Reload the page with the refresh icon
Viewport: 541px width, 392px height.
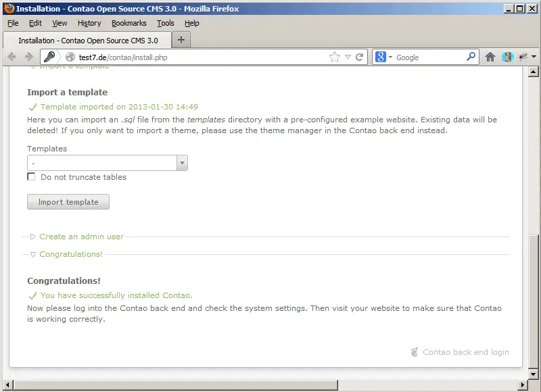tap(360, 57)
